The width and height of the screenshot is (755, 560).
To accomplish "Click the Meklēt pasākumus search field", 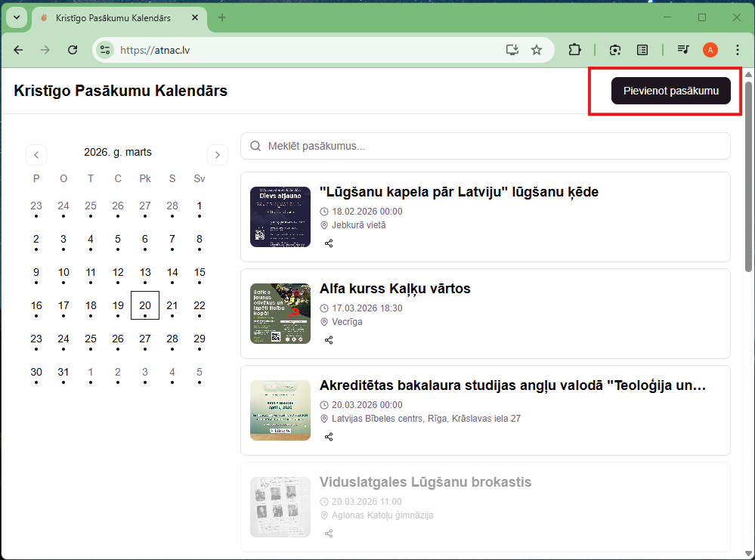I will point(485,146).
